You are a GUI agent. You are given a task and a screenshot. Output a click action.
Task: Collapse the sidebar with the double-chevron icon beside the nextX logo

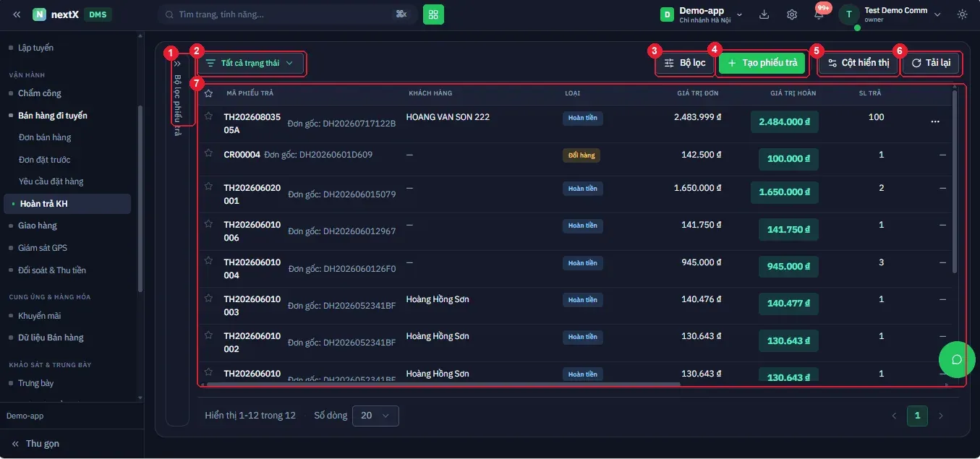(x=17, y=14)
